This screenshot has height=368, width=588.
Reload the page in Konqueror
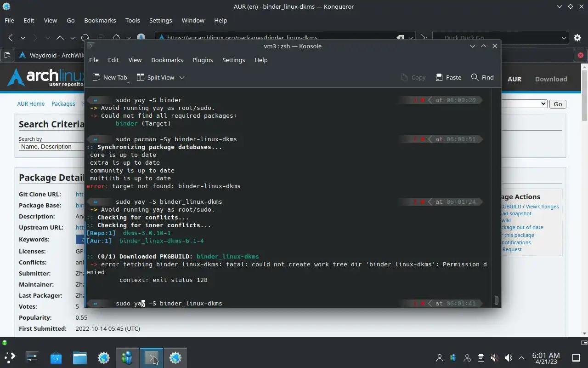(85, 38)
